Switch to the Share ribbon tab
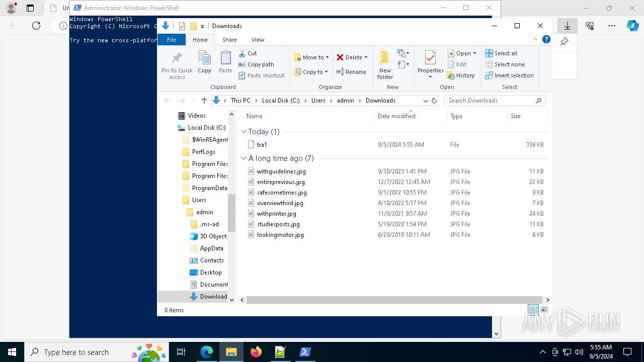Screen dimensions: 644x362 [229, 40]
